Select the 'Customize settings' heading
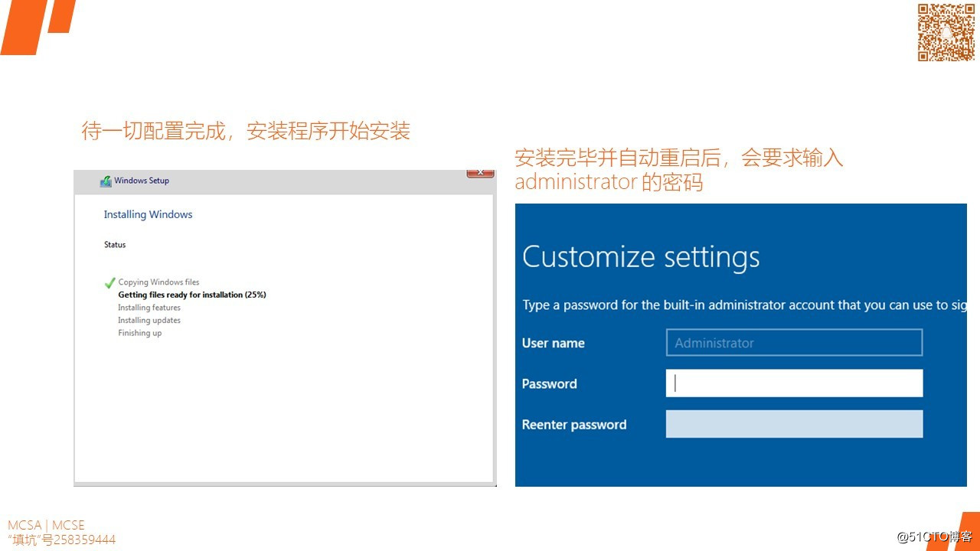This screenshot has height=551, width=980. tap(641, 256)
